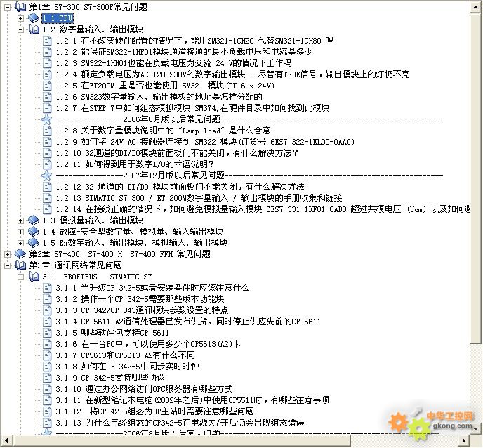Image resolution: width=483 pixels, height=448 pixels.
Task: Click the vertical scrollbar up arrow
Action: [475, 7]
